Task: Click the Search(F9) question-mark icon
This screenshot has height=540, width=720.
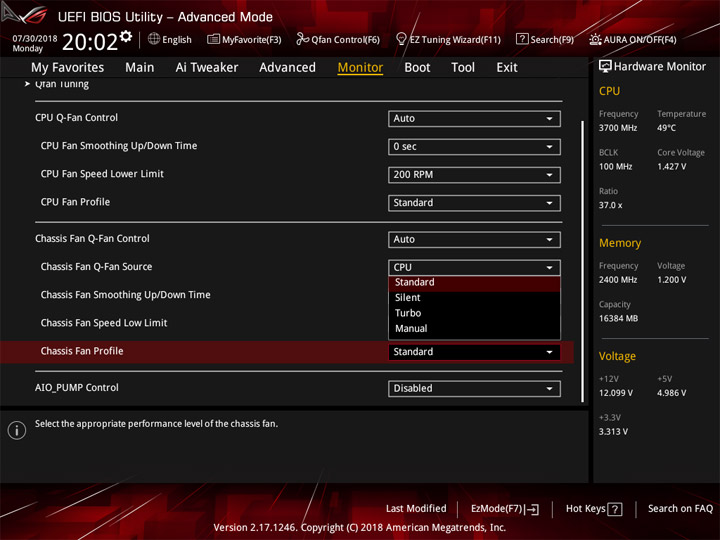Action: point(522,39)
